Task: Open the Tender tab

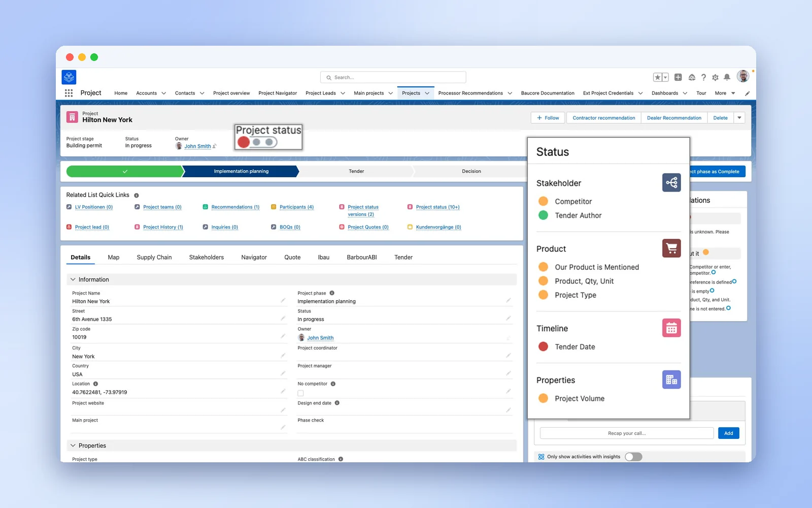Action: [403, 258]
